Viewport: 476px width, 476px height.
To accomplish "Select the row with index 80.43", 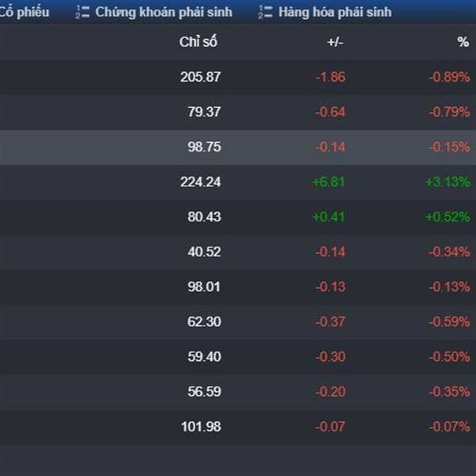I will tap(238, 217).
